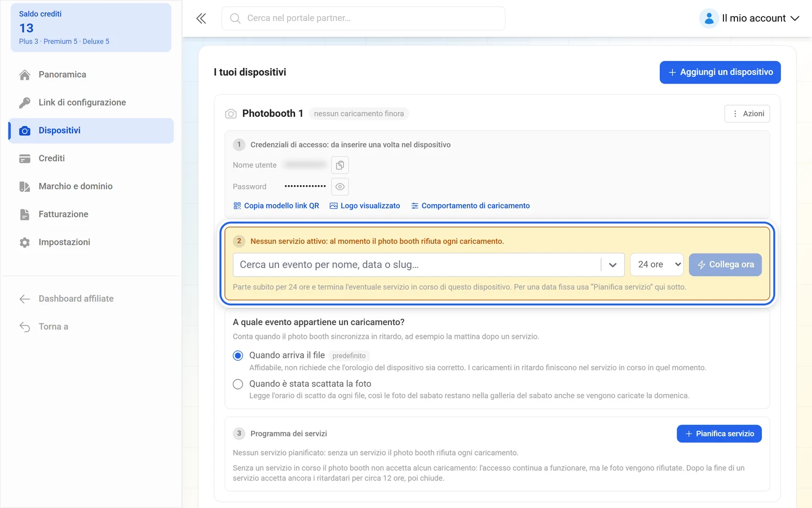
Task: Select 'Quando arriva il file' radio option
Action: tap(238, 356)
